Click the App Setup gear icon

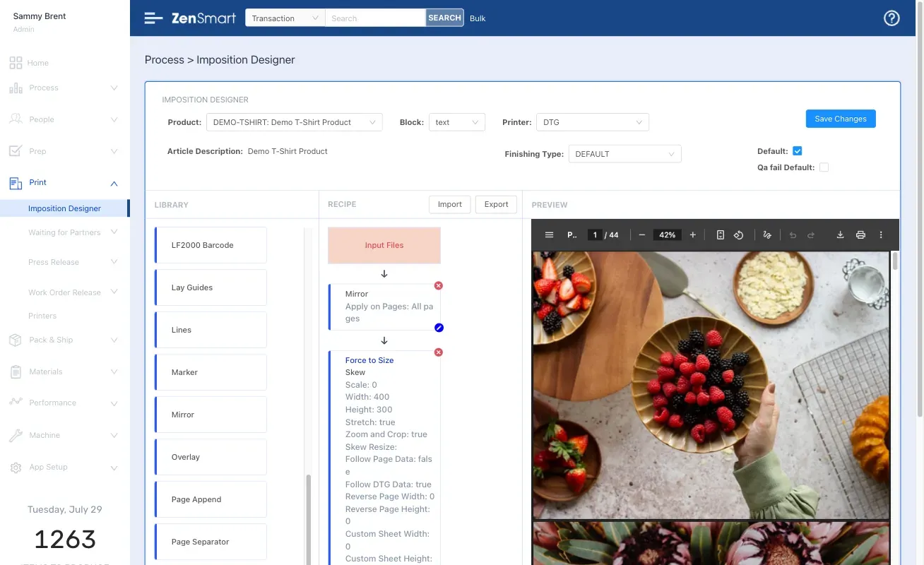(x=16, y=468)
